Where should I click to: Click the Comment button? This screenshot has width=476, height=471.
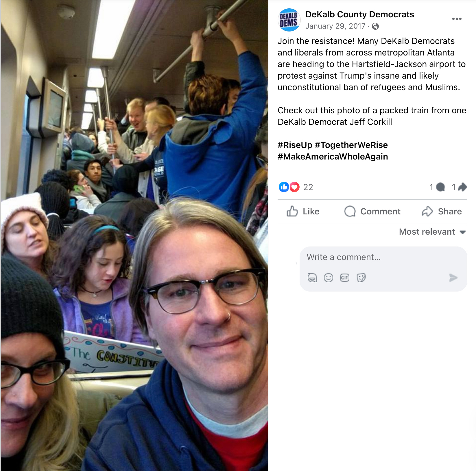click(x=372, y=211)
